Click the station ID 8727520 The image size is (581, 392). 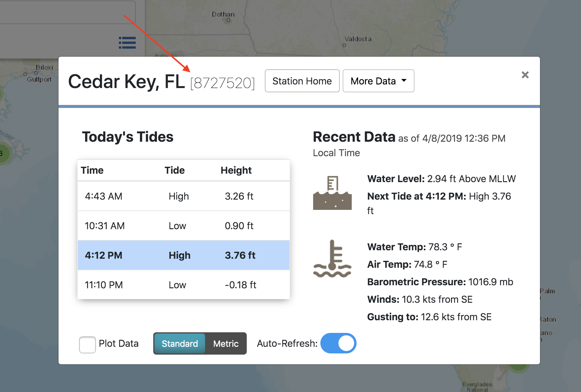pyautogui.click(x=223, y=83)
